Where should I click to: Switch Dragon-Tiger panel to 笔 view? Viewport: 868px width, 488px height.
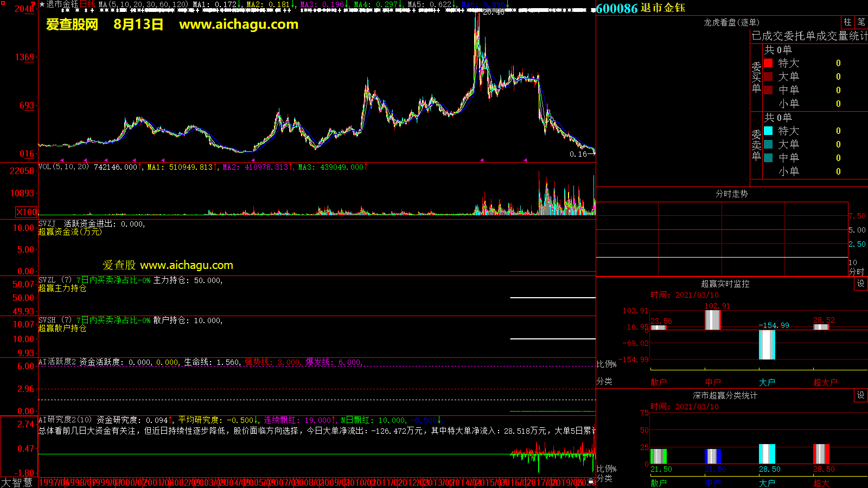(x=861, y=22)
